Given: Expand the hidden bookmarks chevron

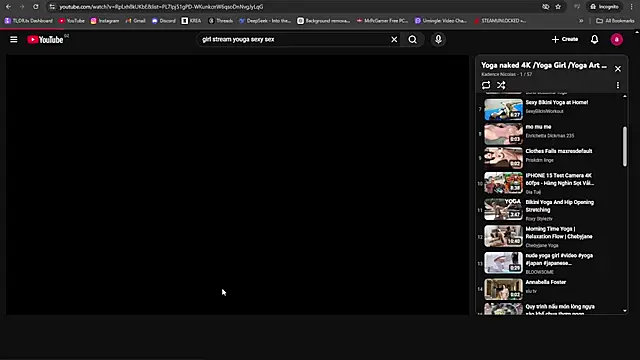Looking at the screenshot, I should pyautogui.click(x=581, y=21).
